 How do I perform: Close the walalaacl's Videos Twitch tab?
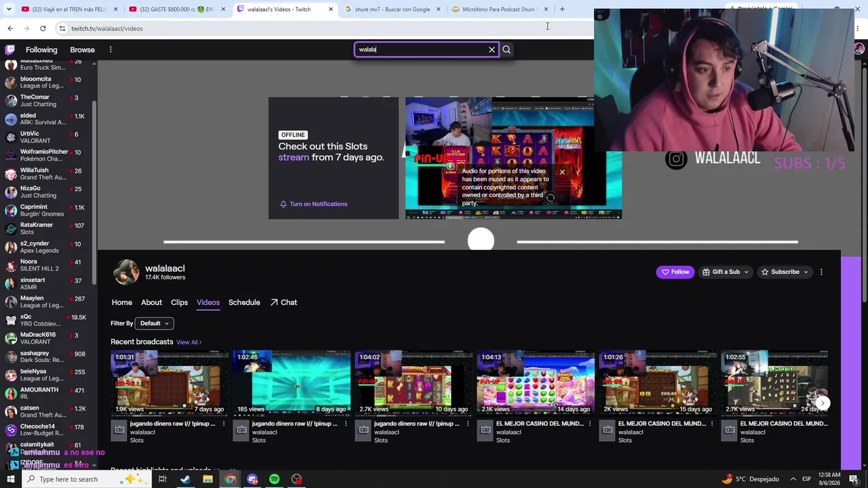331,9
